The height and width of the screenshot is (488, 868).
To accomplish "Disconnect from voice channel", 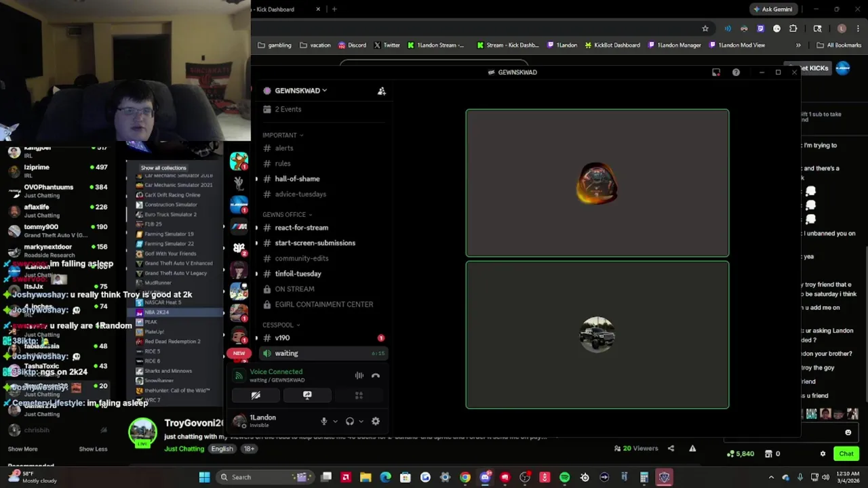I will [376, 375].
